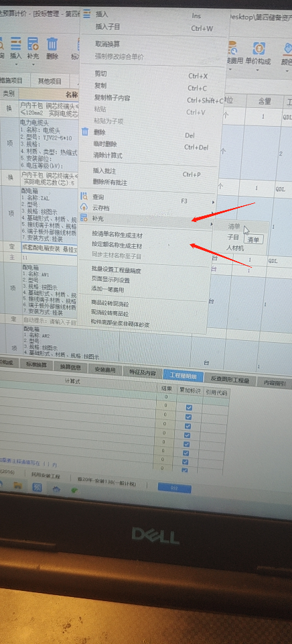Viewport: 292px width, 644px height.
Task: Switch to the 标准换算 tab
Action: 36,365
